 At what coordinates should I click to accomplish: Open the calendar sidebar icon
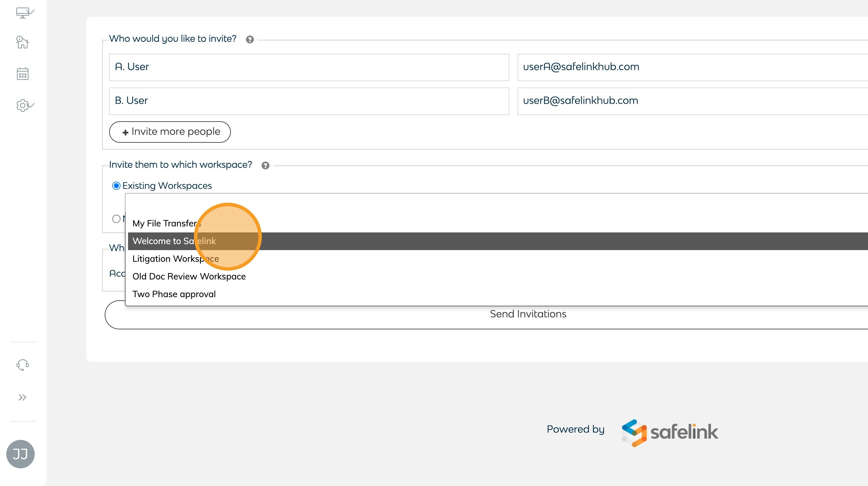tap(23, 74)
